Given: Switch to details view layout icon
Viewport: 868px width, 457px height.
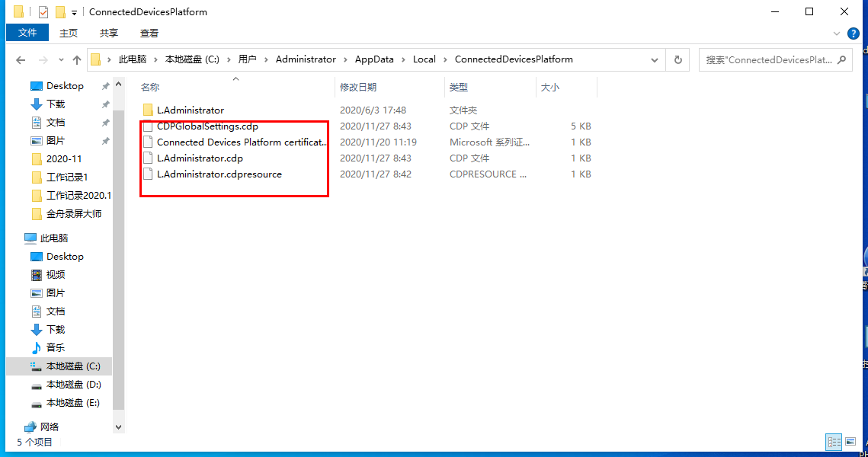Looking at the screenshot, I should point(834,442).
